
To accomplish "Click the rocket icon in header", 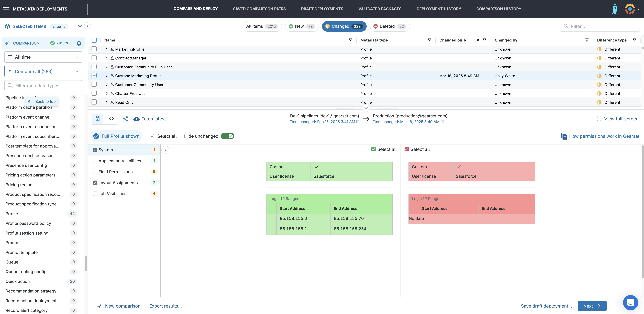I will [x=615, y=9].
